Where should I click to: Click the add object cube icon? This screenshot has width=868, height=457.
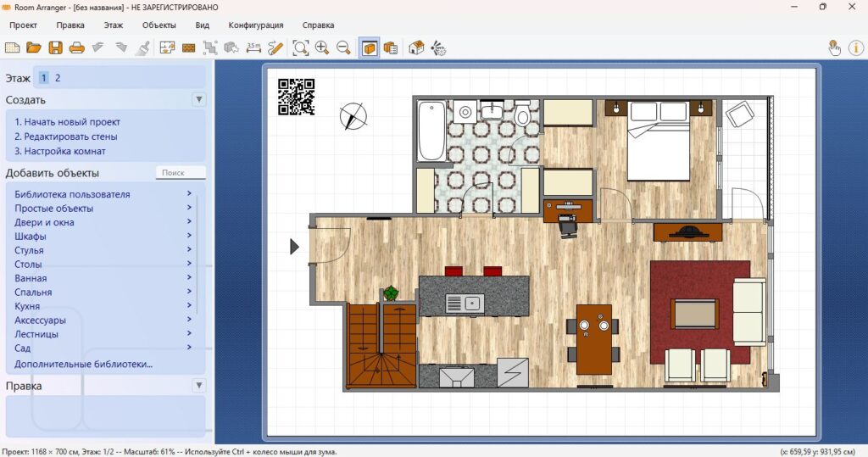click(231, 48)
